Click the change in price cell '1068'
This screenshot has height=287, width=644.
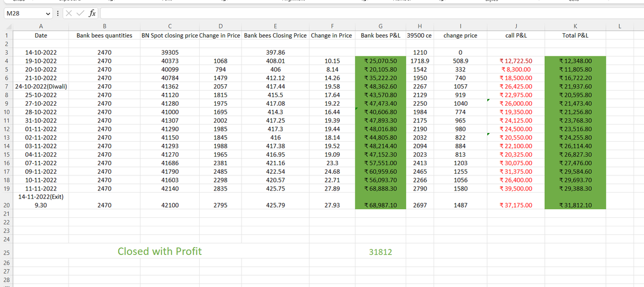221,61
